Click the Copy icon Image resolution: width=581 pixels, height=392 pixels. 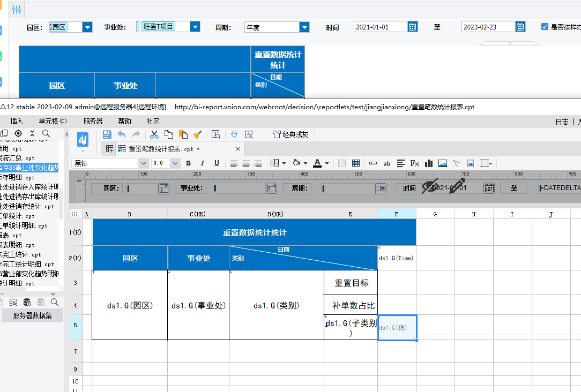[x=169, y=134]
